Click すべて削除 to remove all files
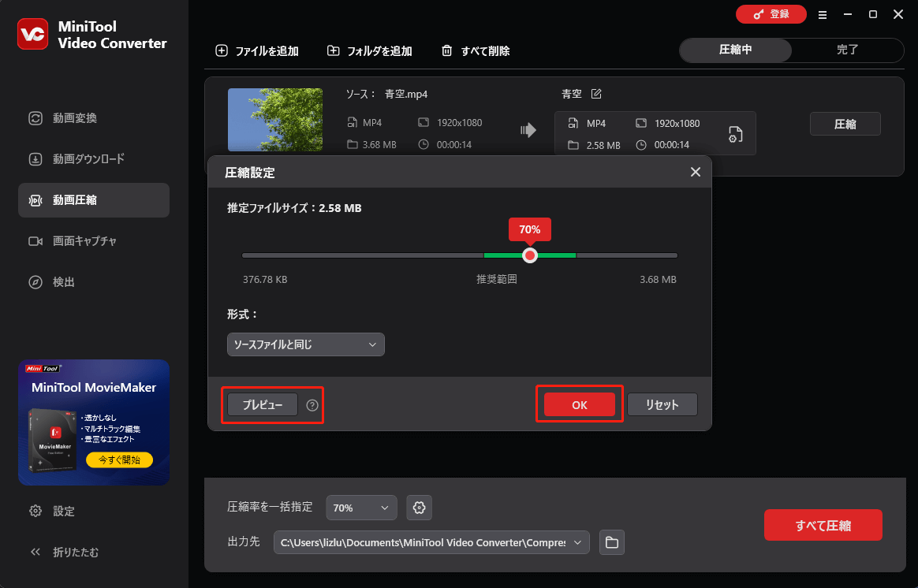Image resolution: width=918 pixels, height=588 pixels. click(x=476, y=51)
